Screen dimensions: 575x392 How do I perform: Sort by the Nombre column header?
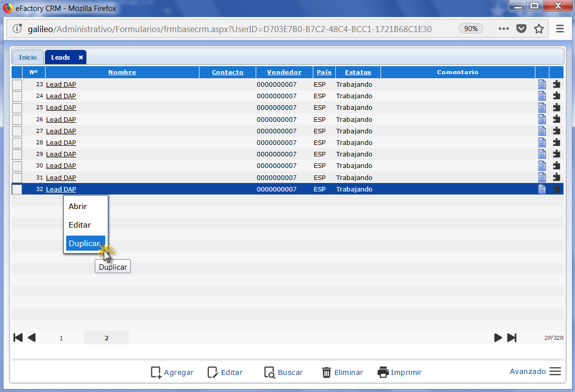tap(122, 72)
